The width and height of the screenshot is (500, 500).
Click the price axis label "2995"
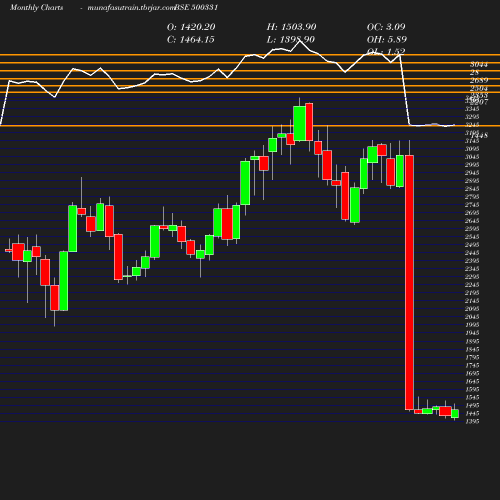472,165
